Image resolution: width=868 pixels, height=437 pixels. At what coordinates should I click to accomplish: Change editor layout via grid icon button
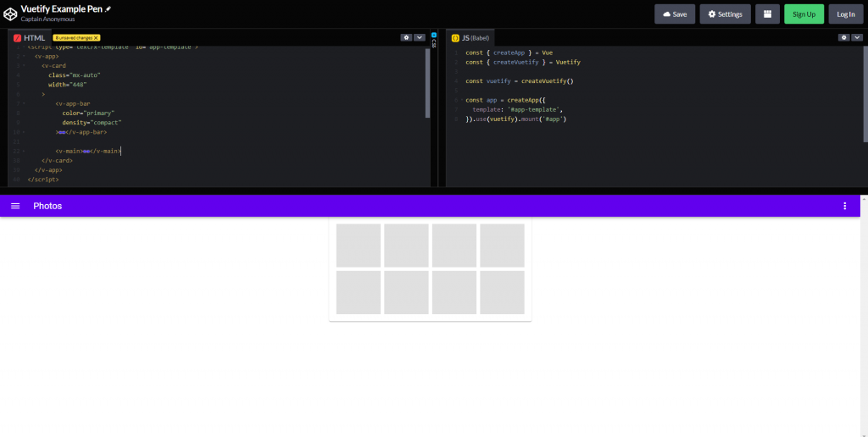(x=767, y=14)
